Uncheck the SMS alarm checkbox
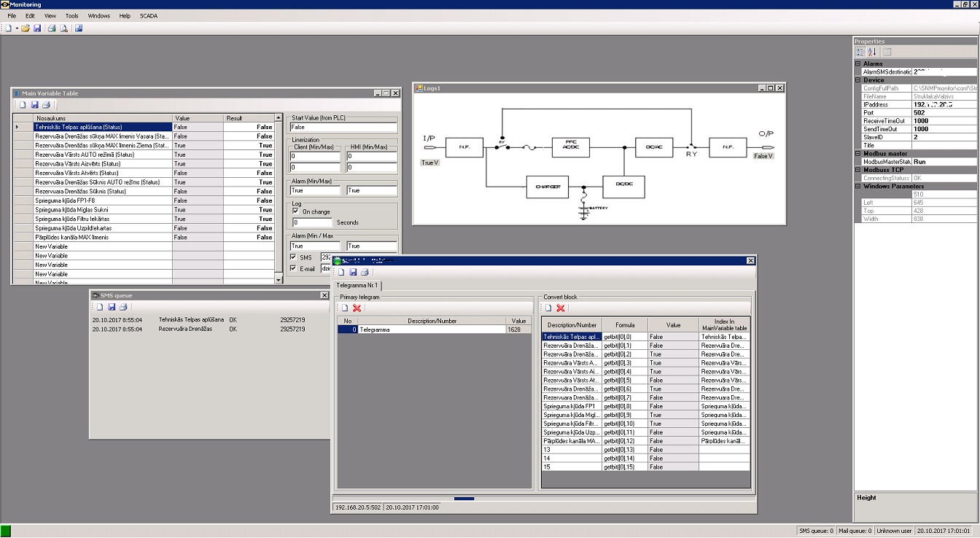980x538 pixels. [x=294, y=257]
